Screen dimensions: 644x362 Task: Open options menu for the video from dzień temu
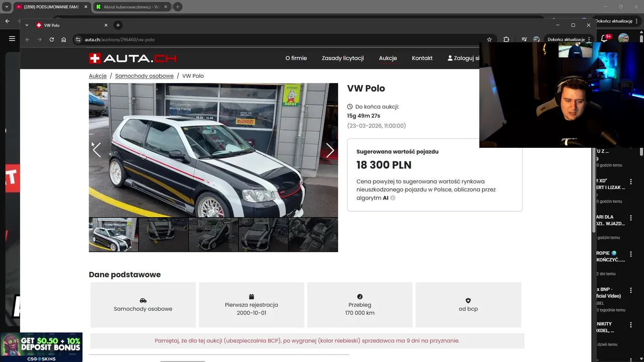point(631,325)
